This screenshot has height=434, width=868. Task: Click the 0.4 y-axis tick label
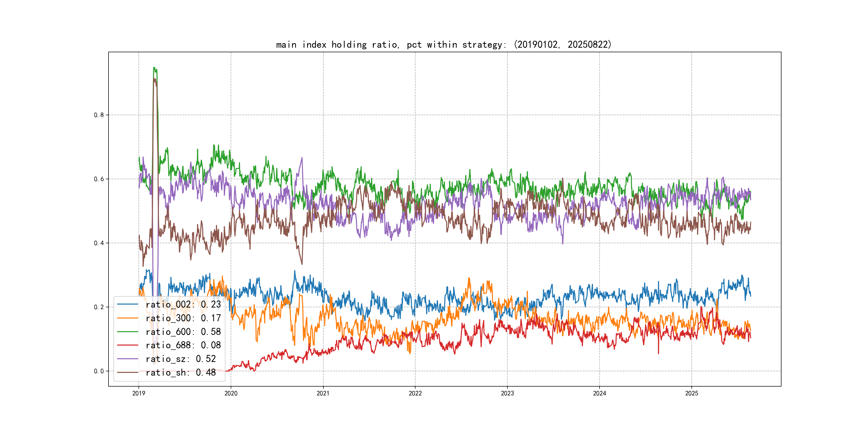point(99,243)
